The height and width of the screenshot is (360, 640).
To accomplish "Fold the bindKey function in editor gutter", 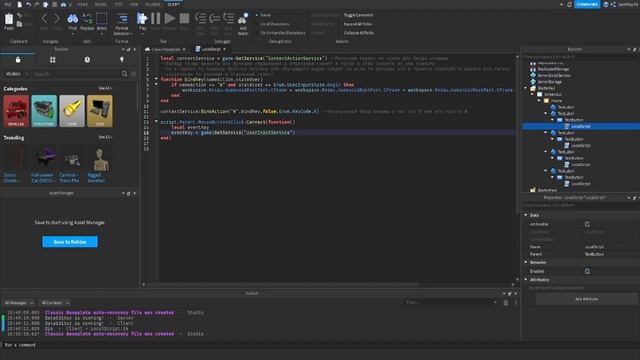I will pos(156,79).
